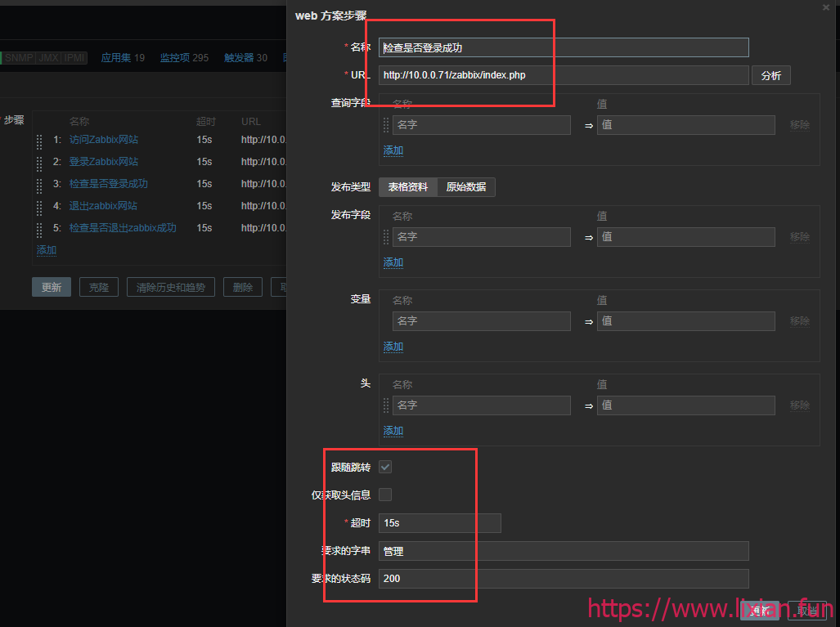840x627 pixels.
Task: Toggle the 跟随跳转 checkbox
Action: (385, 467)
